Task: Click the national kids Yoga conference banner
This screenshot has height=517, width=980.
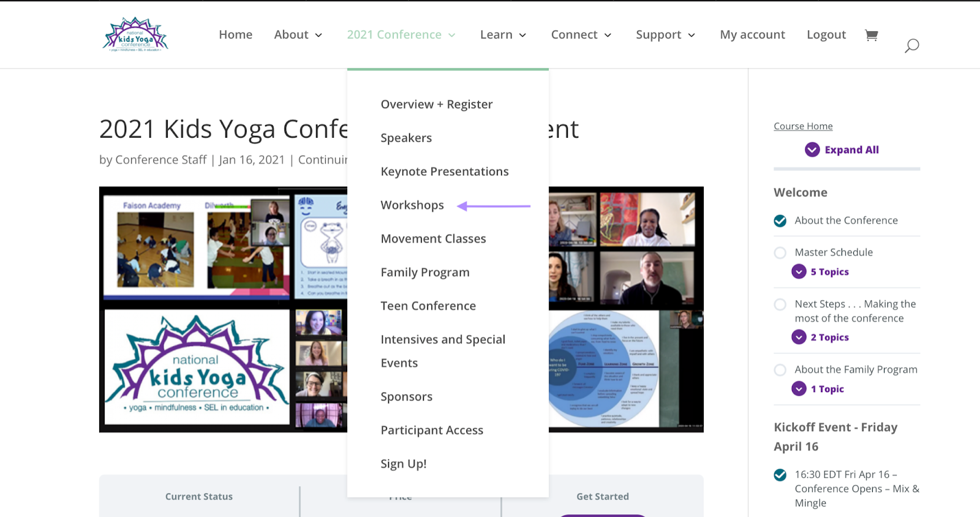Action: click(x=197, y=367)
